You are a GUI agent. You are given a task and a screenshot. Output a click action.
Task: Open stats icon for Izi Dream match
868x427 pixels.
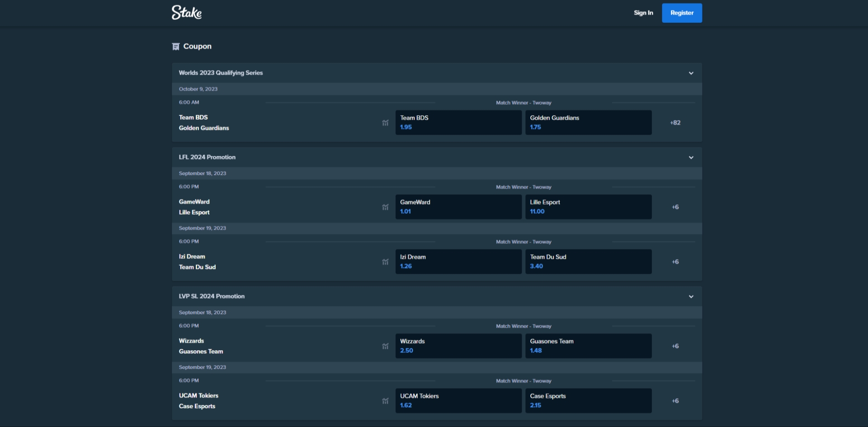pyautogui.click(x=385, y=262)
